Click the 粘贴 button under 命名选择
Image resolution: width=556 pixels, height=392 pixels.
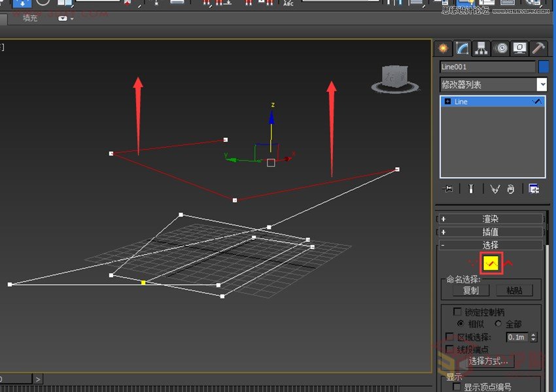[514, 290]
